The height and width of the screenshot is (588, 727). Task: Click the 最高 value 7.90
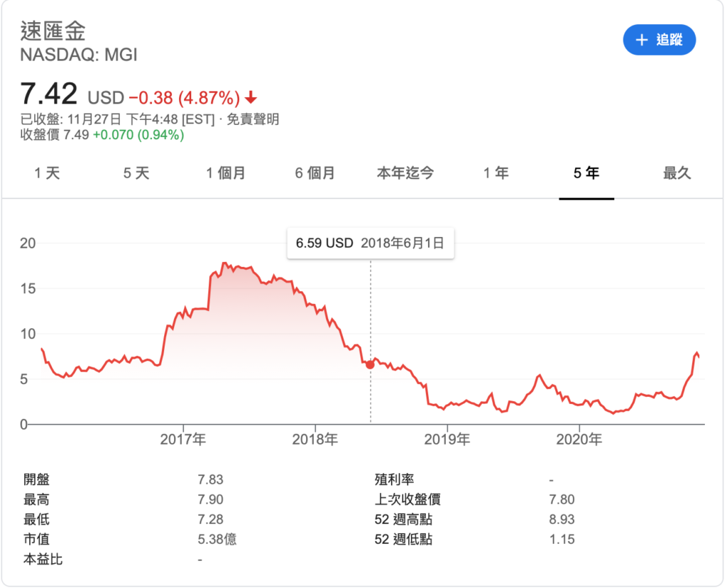click(210, 499)
